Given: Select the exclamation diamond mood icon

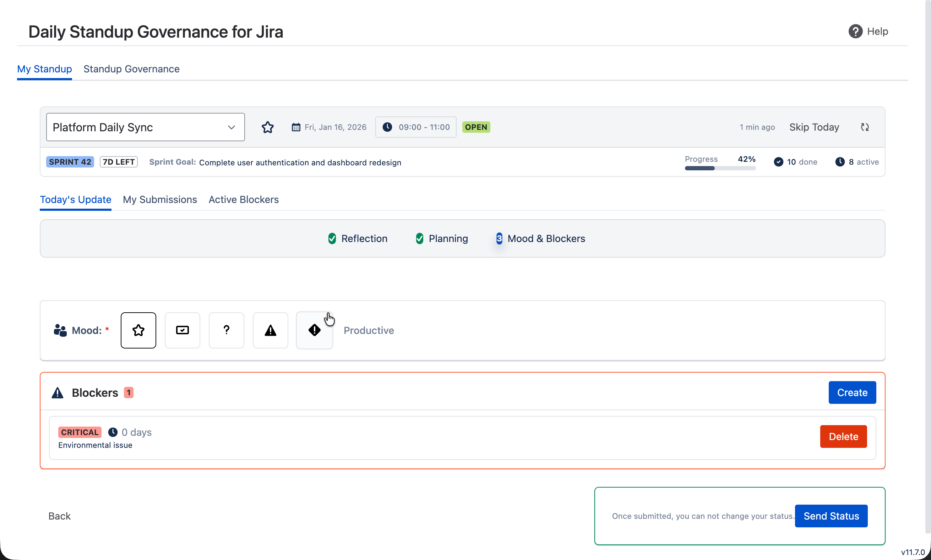Looking at the screenshot, I should (x=315, y=330).
